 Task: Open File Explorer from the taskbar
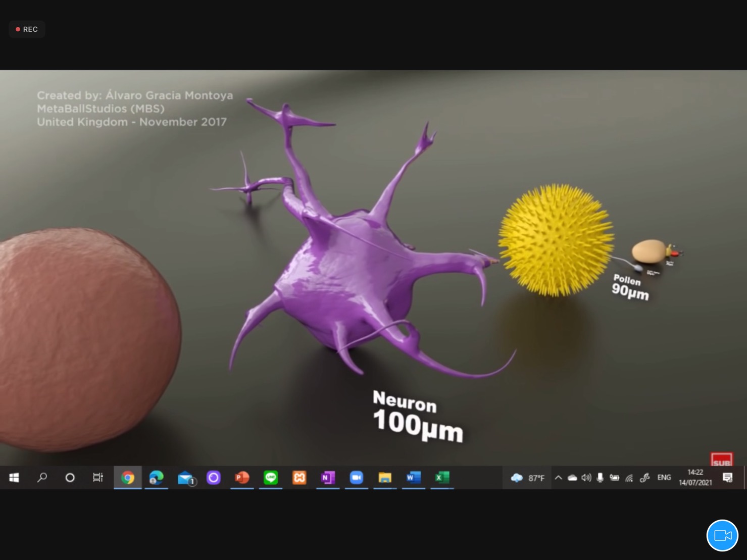[x=385, y=477]
